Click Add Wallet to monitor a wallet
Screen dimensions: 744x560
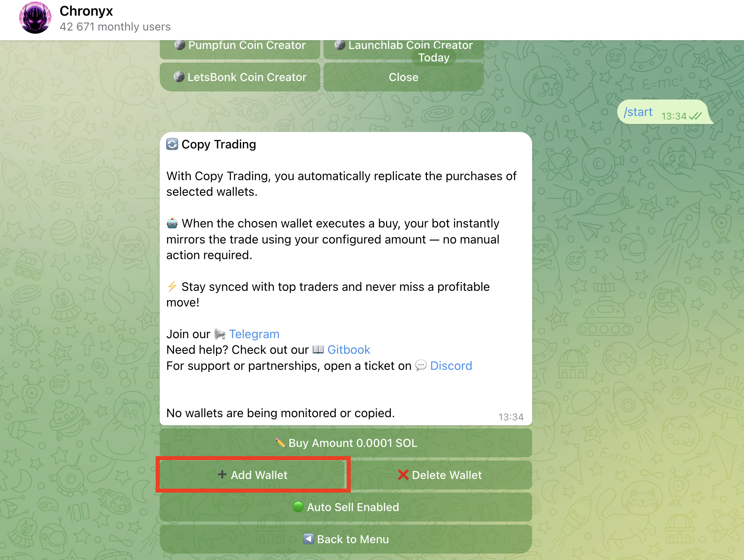253,475
